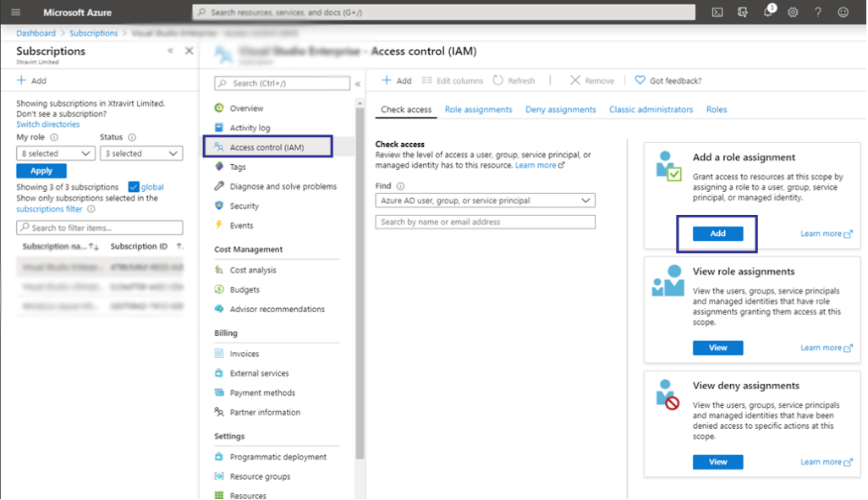Click the Apply button
868x500 pixels.
(x=41, y=171)
